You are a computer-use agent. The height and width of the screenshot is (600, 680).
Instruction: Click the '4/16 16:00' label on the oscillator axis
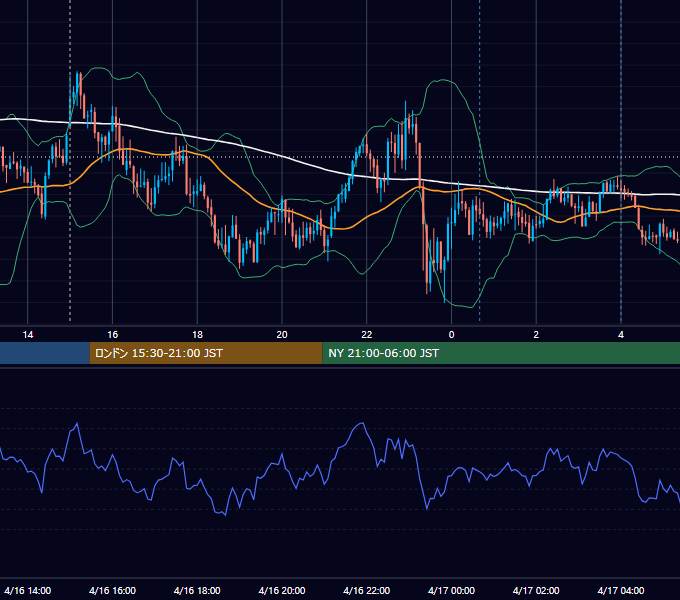coord(112,590)
